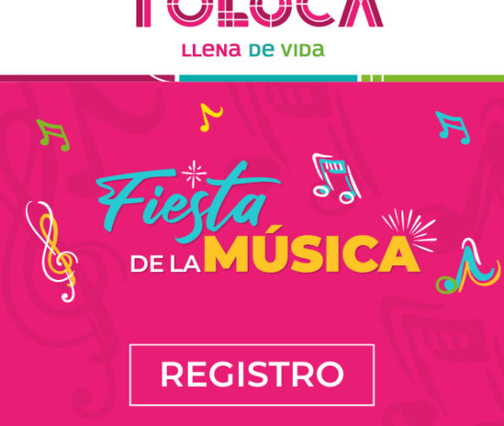504x426 pixels.
Task: Click the LLENA DE VIDA slogan
Action: (x=253, y=50)
